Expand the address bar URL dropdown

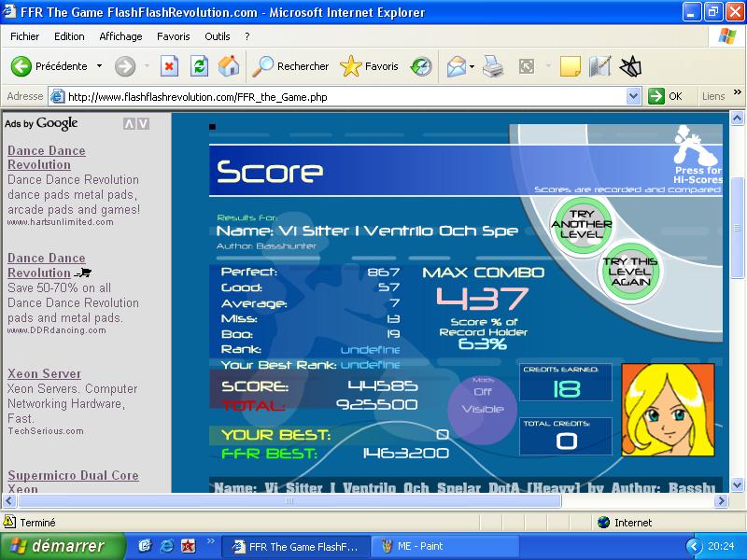(633, 97)
